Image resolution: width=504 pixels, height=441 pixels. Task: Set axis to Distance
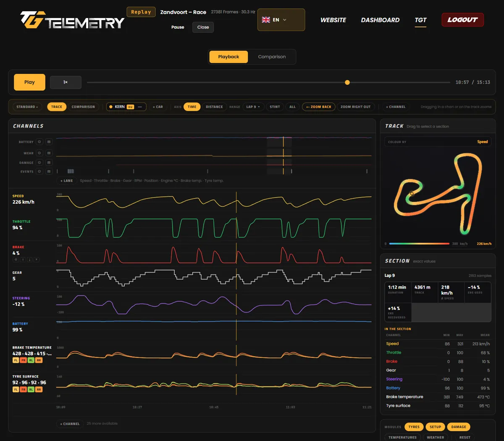[x=214, y=107]
